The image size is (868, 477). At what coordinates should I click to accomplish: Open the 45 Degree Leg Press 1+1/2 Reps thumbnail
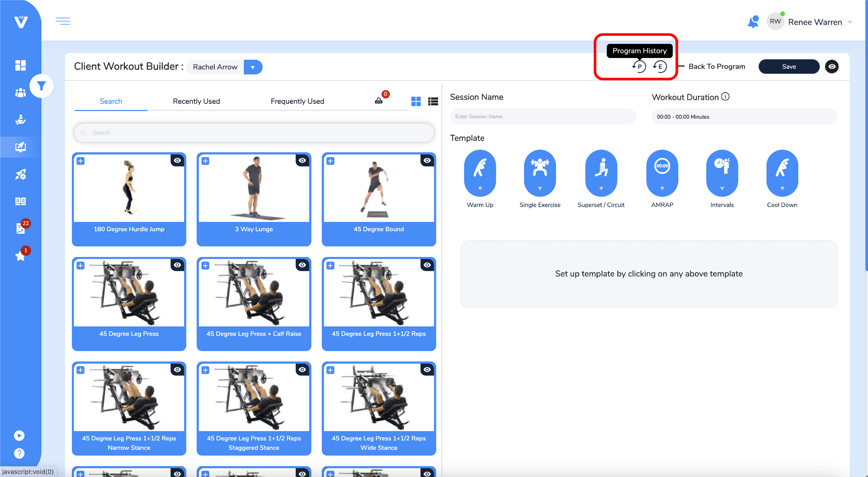pos(379,292)
